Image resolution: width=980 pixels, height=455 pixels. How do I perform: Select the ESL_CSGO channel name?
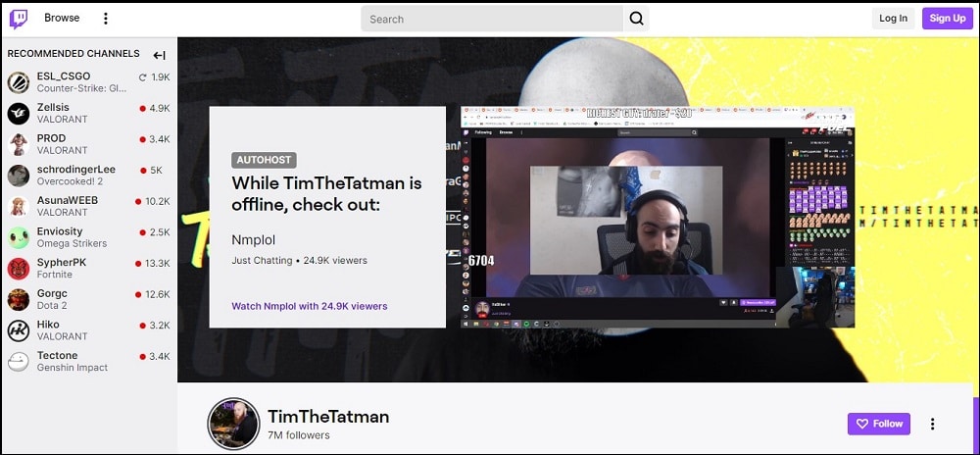(x=63, y=76)
